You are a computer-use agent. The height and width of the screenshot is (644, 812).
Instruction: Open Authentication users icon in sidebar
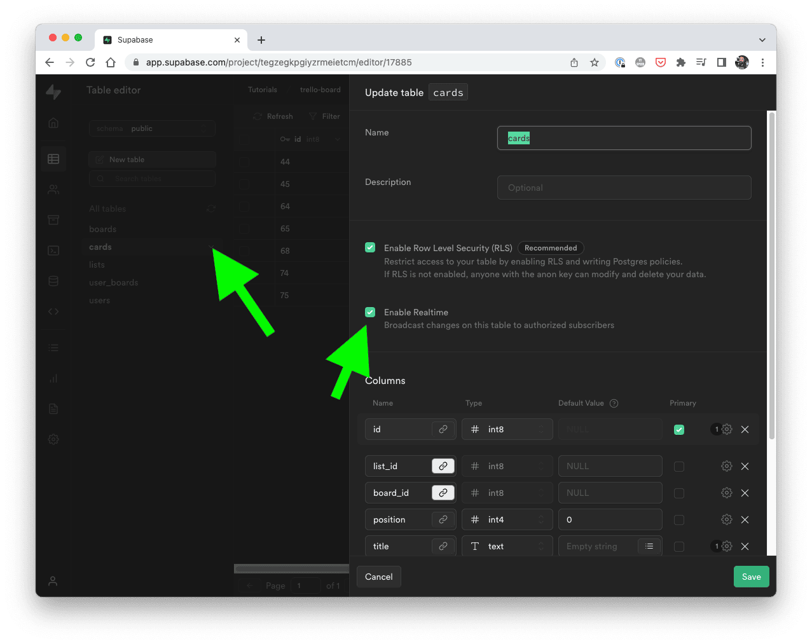click(x=53, y=189)
